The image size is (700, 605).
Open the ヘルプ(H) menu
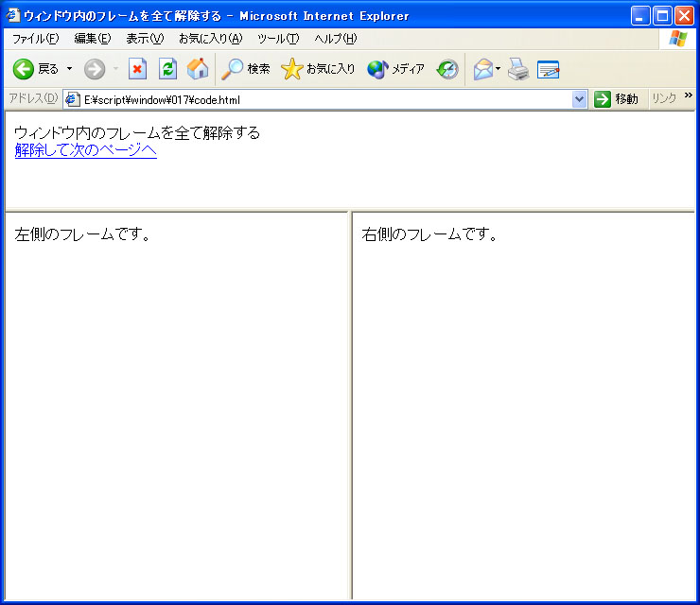pyautogui.click(x=335, y=39)
